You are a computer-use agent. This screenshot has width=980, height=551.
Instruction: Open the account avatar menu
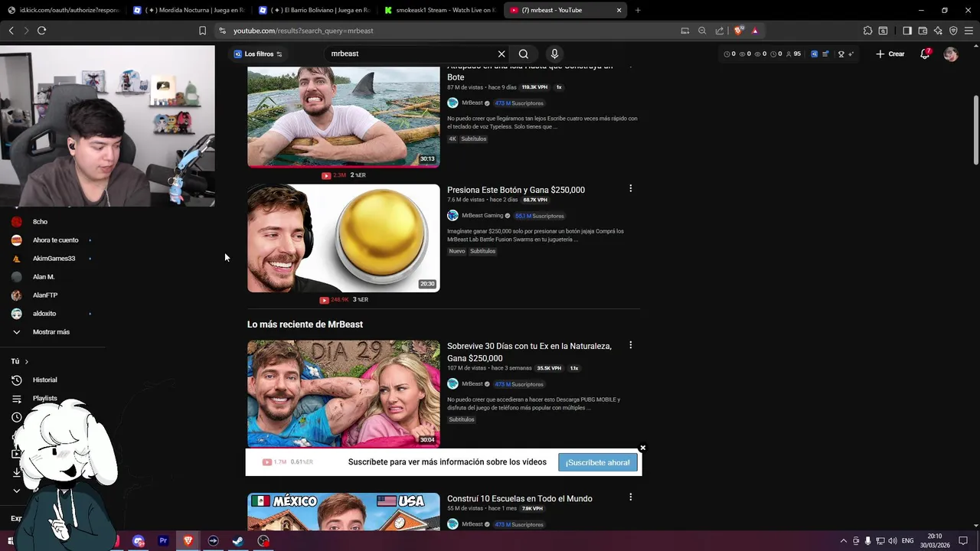pyautogui.click(x=951, y=54)
